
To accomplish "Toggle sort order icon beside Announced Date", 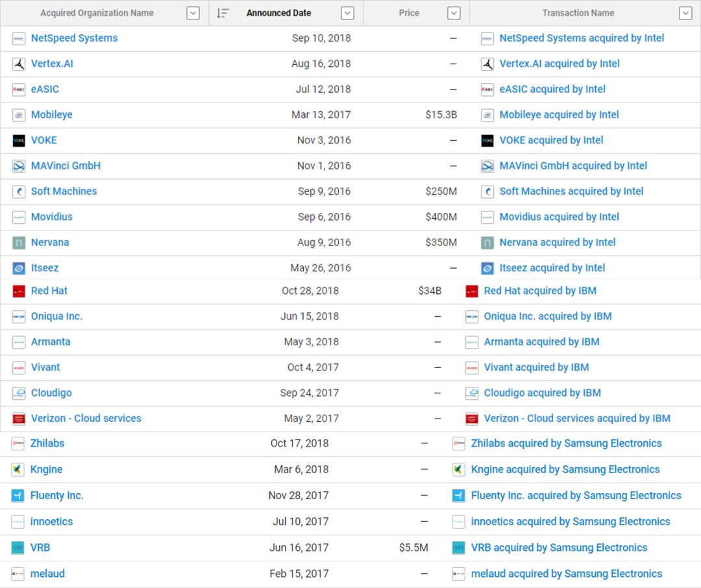I will click(223, 14).
